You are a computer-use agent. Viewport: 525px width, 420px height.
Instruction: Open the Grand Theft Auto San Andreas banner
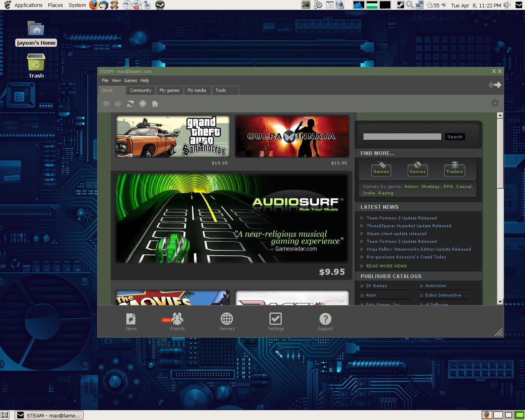(x=173, y=137)
